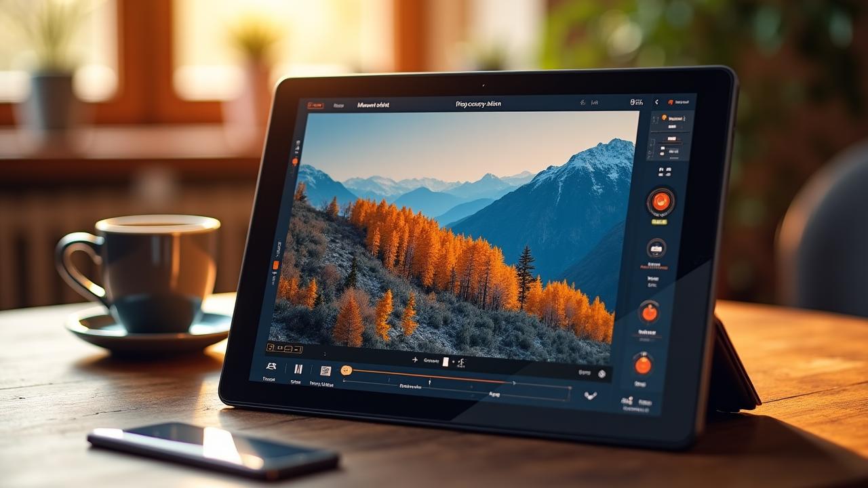Viewport: 868px width, 488px height.
Task: Toggle the orange marker on left edge strip
Action: click(x=275, y=266)
